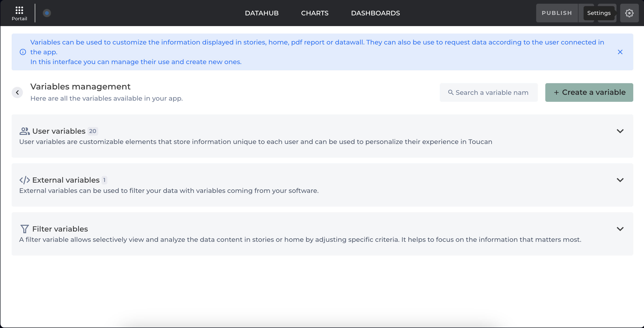644x328 pixels.
Task: Dismiss the blue information banner
Action: coord(620,52)
